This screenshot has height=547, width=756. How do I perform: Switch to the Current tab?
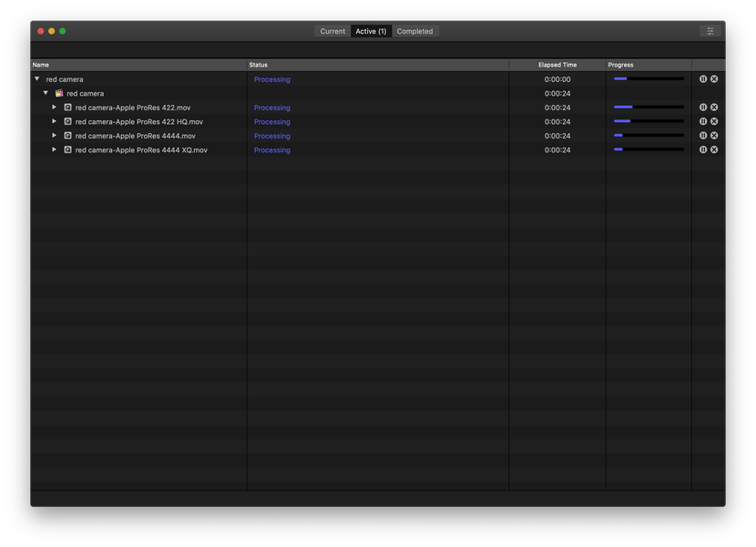coord(332,31)
